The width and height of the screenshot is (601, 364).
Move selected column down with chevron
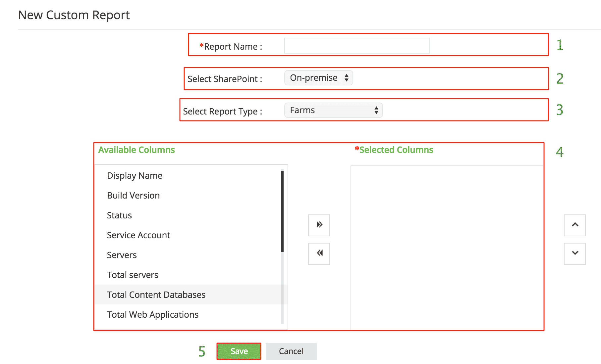pyautogui.click(x=574, y=253)
